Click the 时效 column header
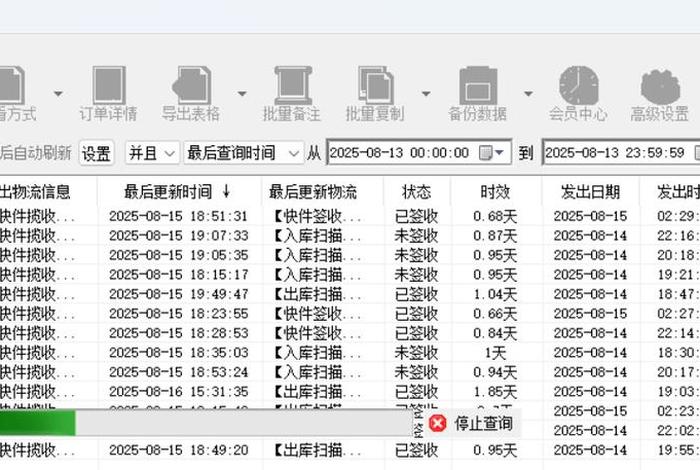 pyautogui.click(x=495, y=192)
